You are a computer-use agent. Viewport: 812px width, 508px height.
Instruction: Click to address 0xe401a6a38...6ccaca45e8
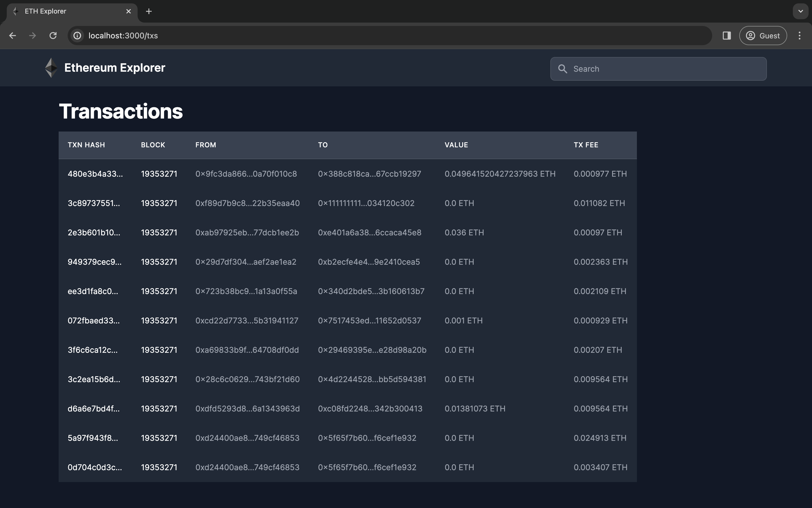tap(370, 233)
